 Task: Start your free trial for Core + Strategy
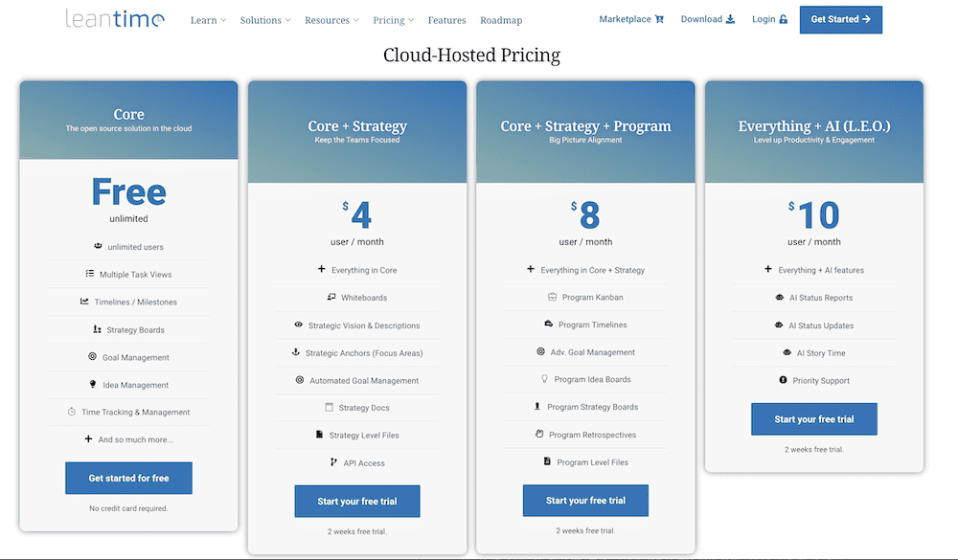pyautogui.click(x=356, y=501)
